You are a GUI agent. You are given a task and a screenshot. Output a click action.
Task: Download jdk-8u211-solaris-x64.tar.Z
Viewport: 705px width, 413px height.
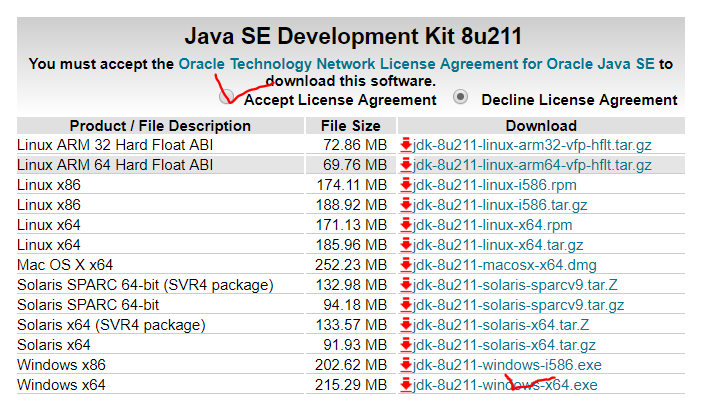(x=501, y=325)
